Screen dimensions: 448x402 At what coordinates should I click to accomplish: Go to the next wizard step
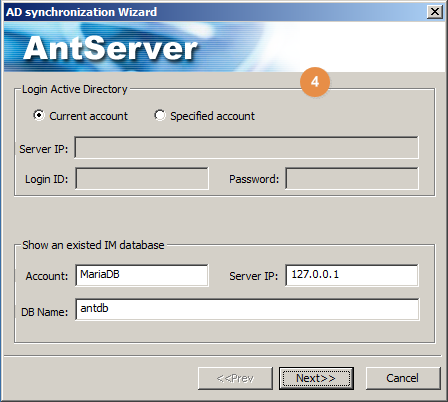tap(316, 378)
